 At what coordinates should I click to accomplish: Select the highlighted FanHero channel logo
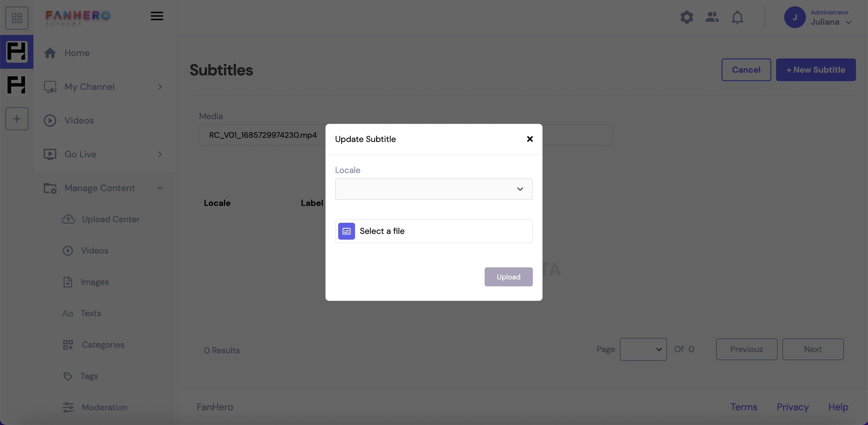17,52
